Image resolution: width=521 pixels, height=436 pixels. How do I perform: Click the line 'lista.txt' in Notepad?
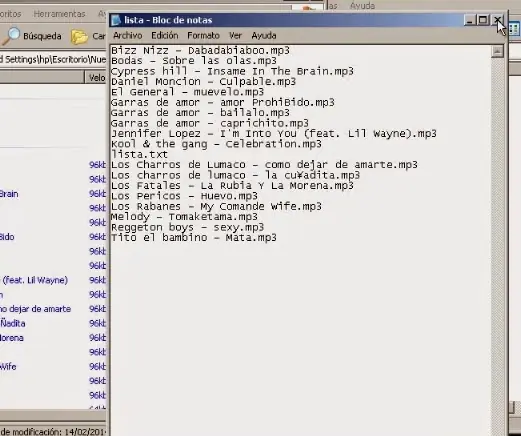(139, 155)
